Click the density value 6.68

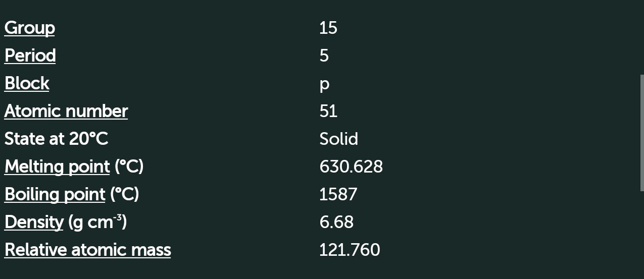[336, 222]
